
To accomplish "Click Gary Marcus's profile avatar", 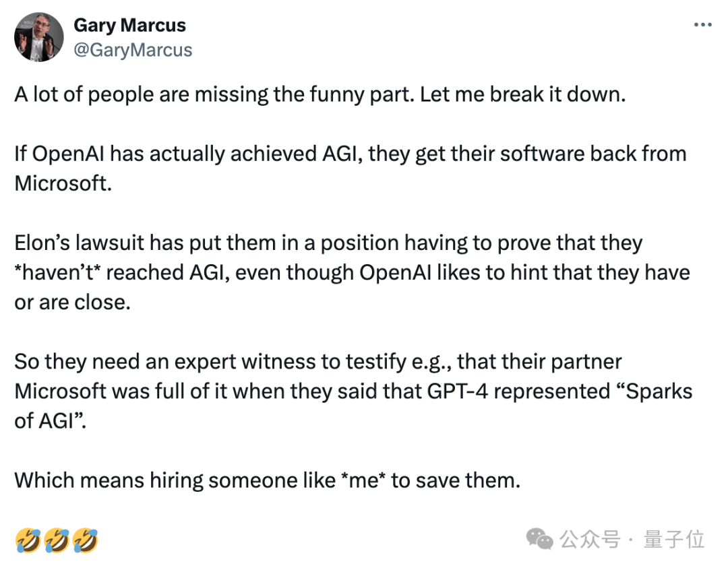I will (x=38, y=38).
